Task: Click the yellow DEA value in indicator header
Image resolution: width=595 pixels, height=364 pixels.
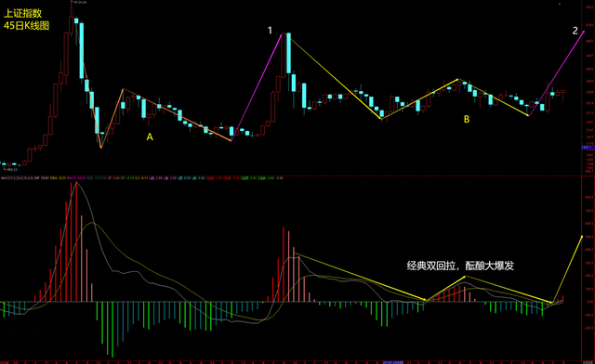Action: click(58, 178)
